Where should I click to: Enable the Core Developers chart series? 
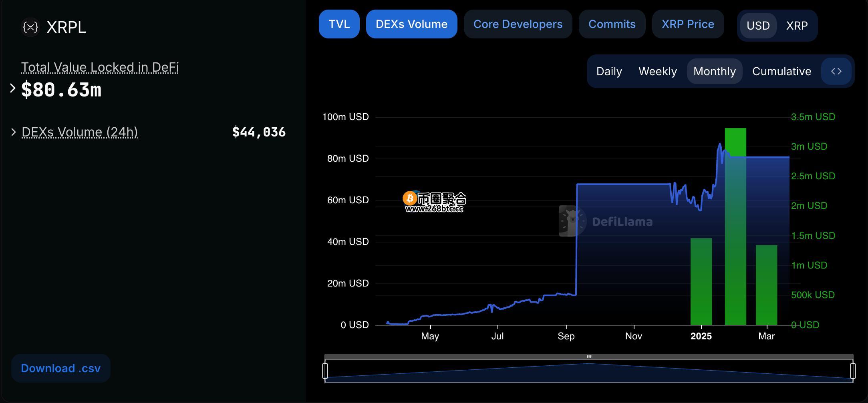pyautogui.click(x=518, y=24)
